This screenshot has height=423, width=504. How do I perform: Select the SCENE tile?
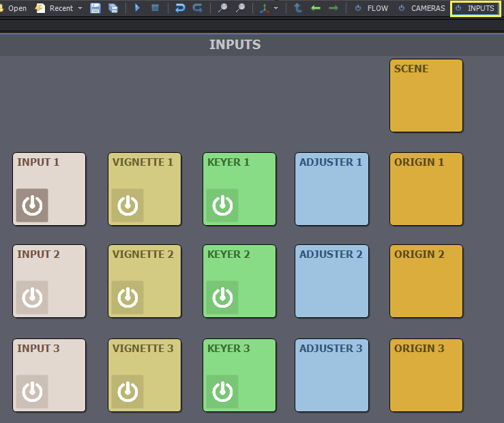426,96
